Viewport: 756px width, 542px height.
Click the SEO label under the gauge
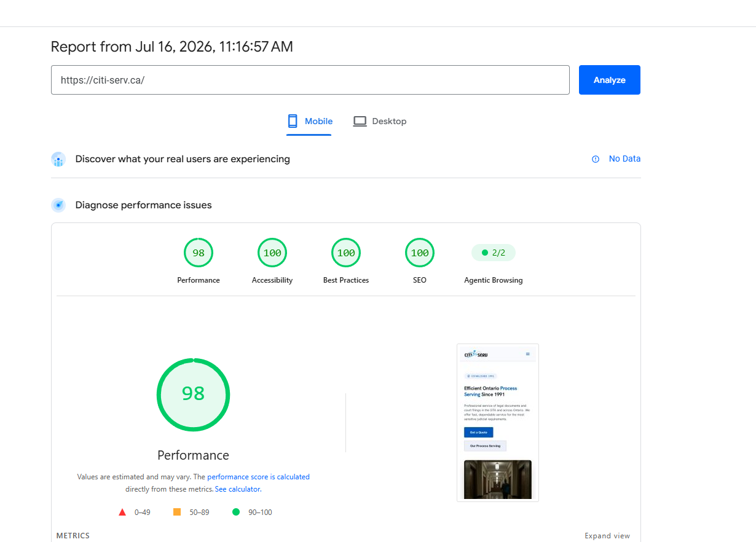point(420,280)
